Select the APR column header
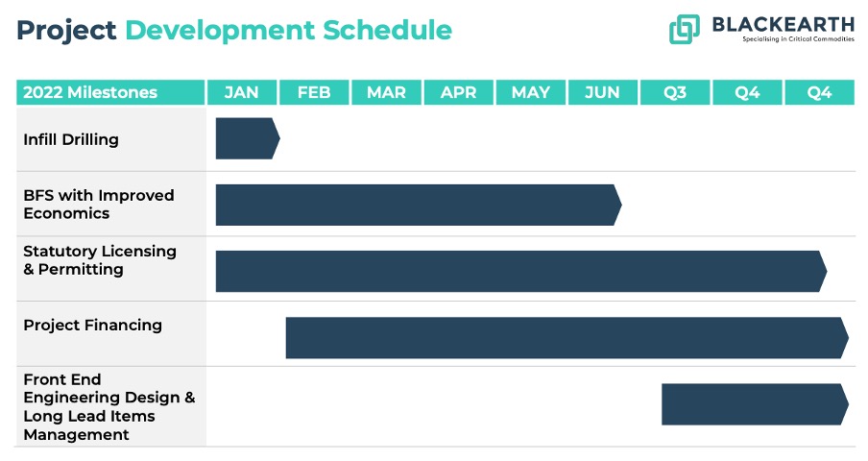Screen dimensions: 868x461 click(x=458, y=92)
